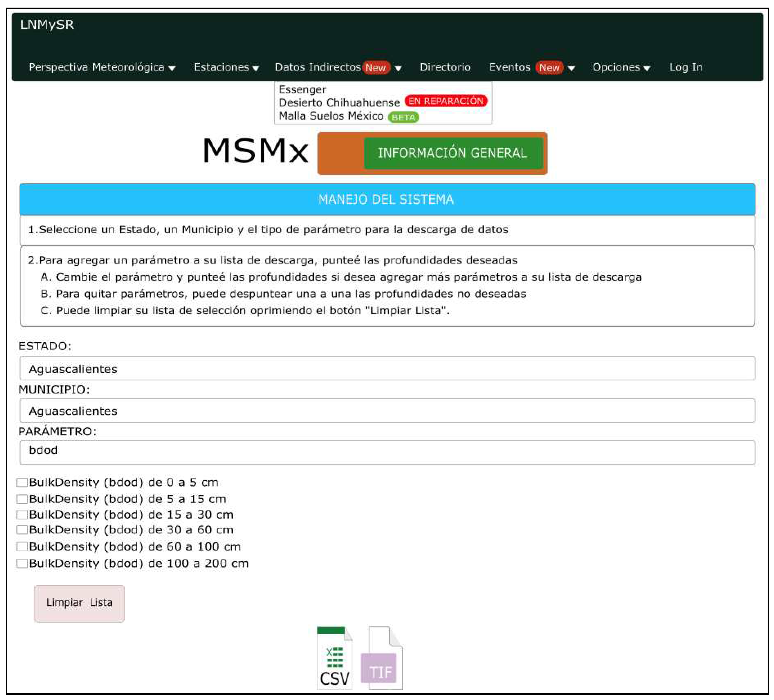The width and height of the screenshot is (774, 700).
Task: Click the New badge next to Eventos
Action: pyautogui.click(x=549, y=67)
